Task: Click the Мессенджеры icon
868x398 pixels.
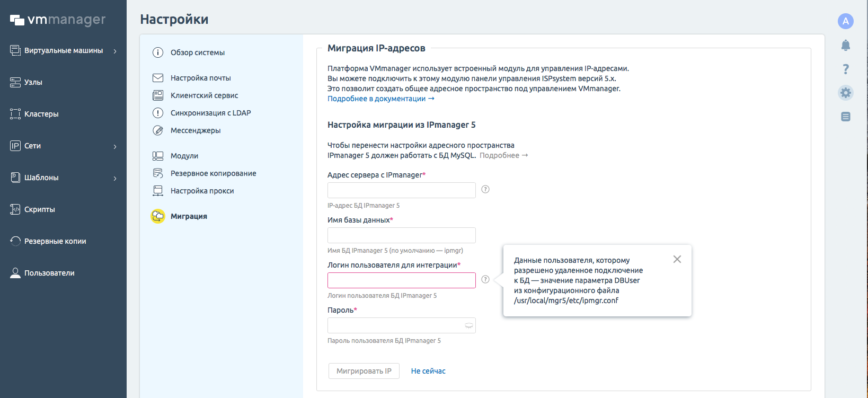Action: coord(158,130)
